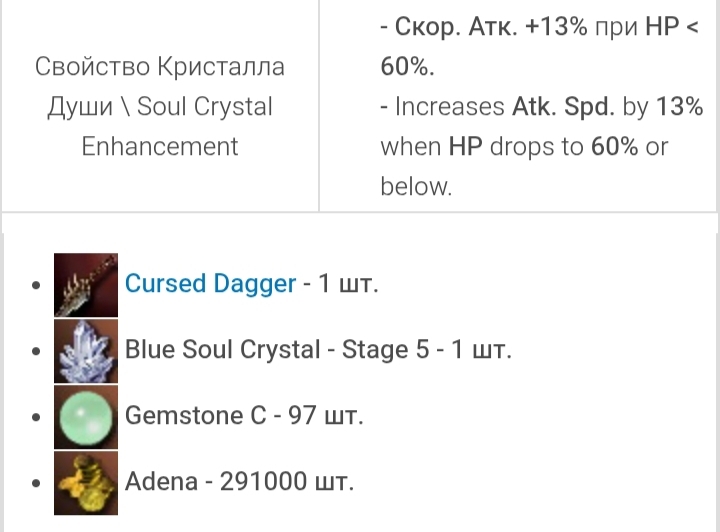
Task: Click the '1 шт.' quantity after Cursed Dagger
Action: 348,284
